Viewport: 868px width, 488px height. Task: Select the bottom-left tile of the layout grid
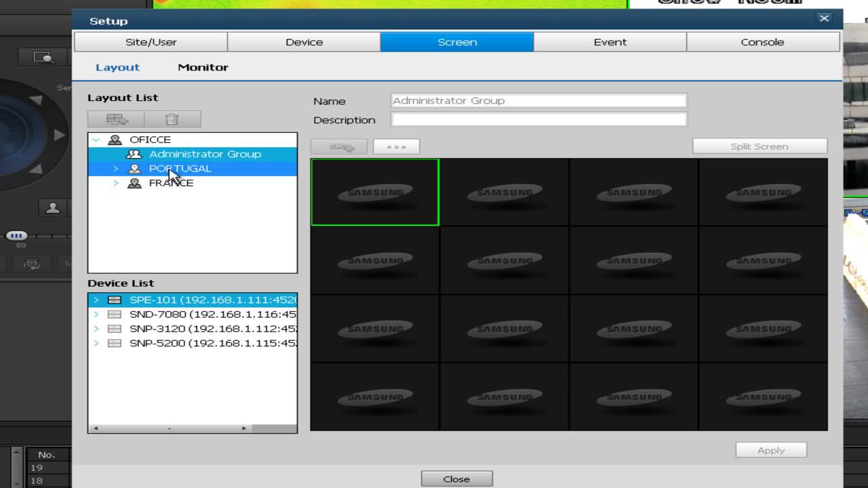[375, 396]
